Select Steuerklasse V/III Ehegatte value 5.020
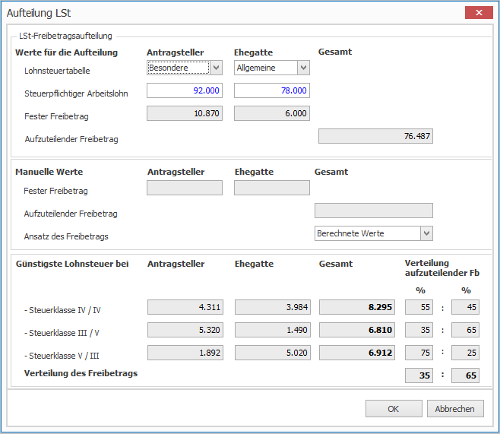500x434 pixels. click(x=273, y=353)
